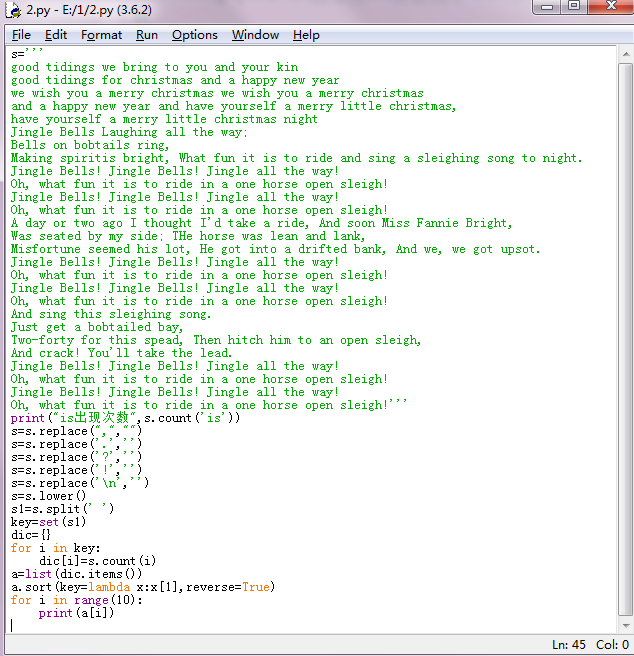This screenshot has height=656, width=634.
Task: Click the Python IDLE icon in title bar
Action: (13, 10)
